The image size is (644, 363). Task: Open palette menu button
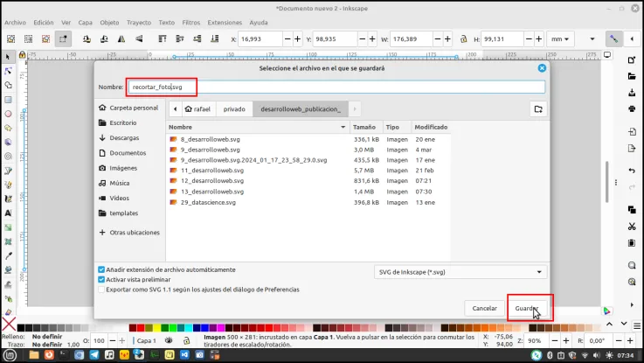(x=637, y=325)
